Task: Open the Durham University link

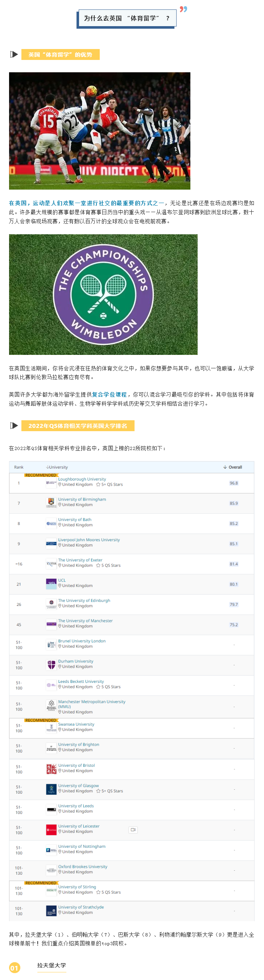Action: click(x=75, y=661)
